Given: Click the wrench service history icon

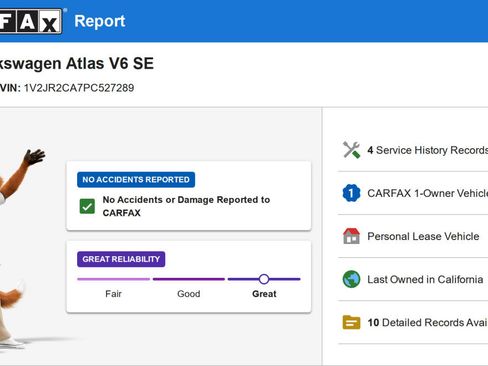Looking at the screenshot, I should coord(351,150).
